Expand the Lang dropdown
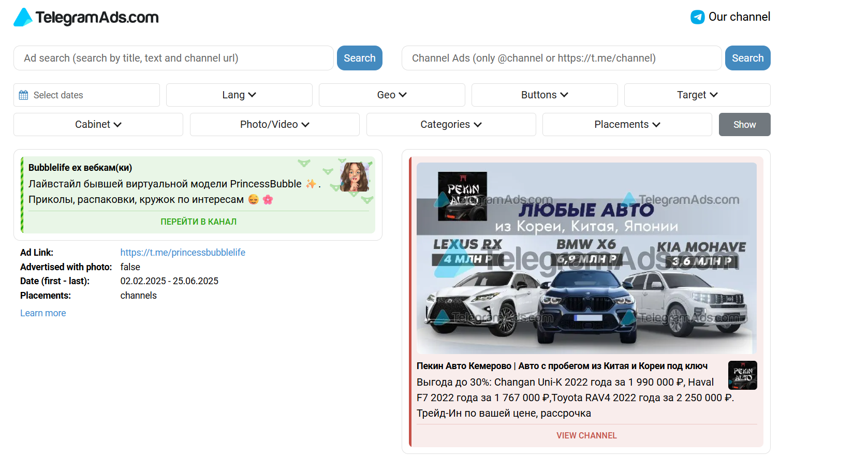 [x=239, y=95]
